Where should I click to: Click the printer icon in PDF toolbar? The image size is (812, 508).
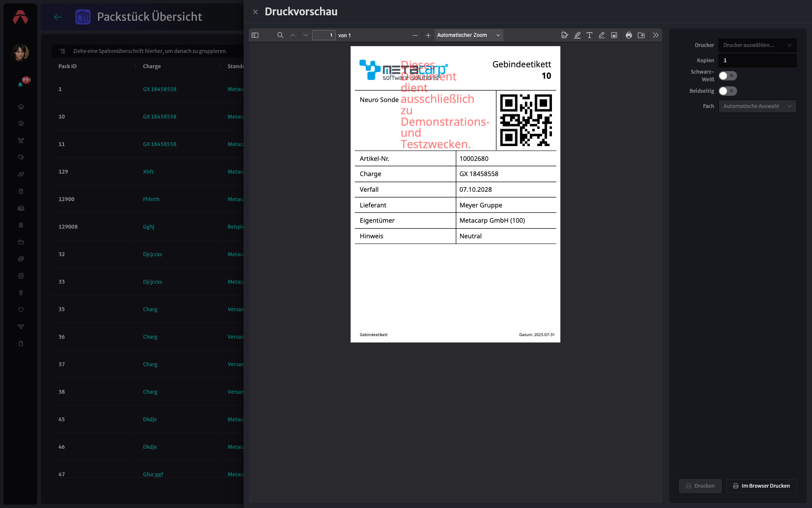point(629,35)
